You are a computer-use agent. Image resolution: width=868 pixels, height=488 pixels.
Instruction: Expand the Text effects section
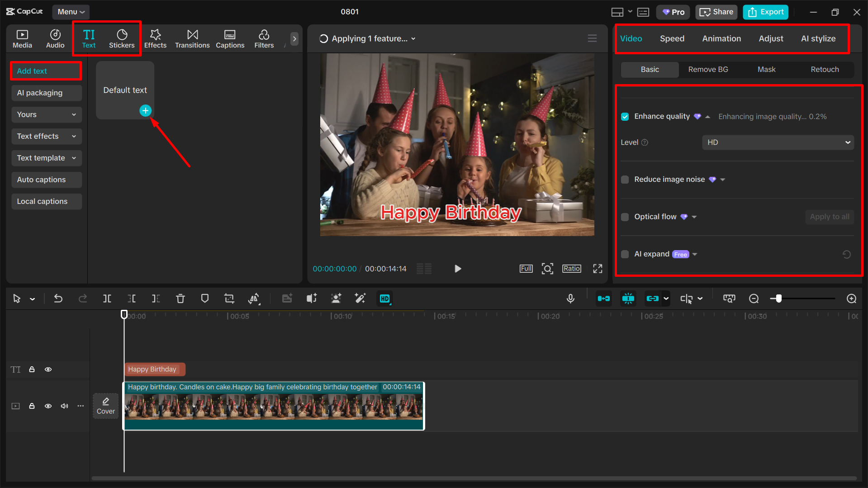click(x=46, y=136)
